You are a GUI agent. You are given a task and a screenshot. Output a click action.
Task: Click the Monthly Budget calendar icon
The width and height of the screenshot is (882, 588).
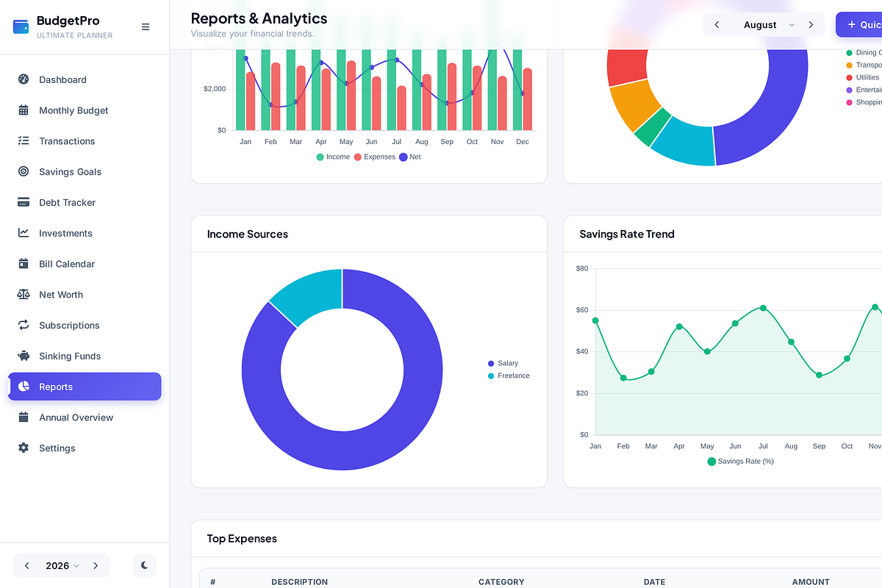[x=24, y=110]
